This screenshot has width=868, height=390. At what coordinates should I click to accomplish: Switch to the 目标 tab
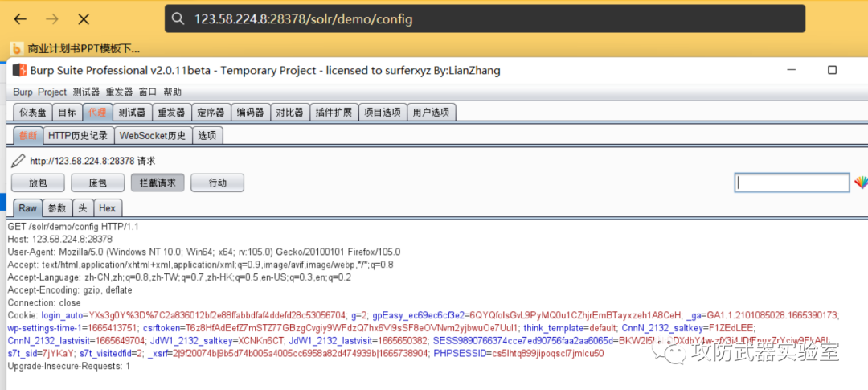(68, 113)
